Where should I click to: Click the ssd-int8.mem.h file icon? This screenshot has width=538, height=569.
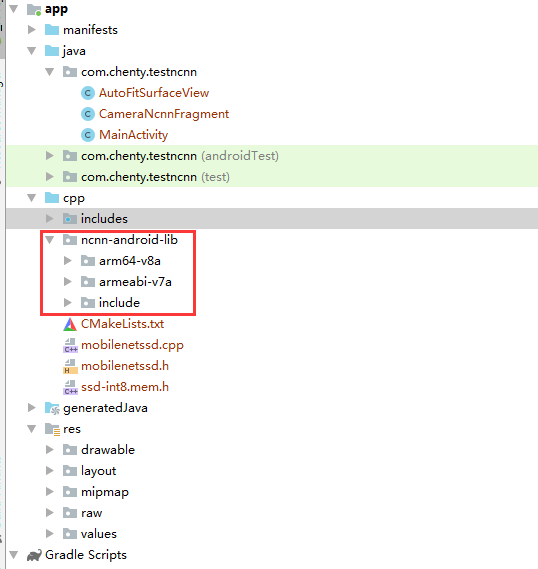point(70,387)
